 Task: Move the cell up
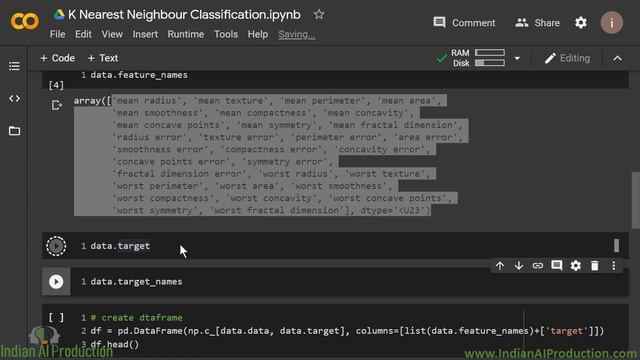[500, 266]
